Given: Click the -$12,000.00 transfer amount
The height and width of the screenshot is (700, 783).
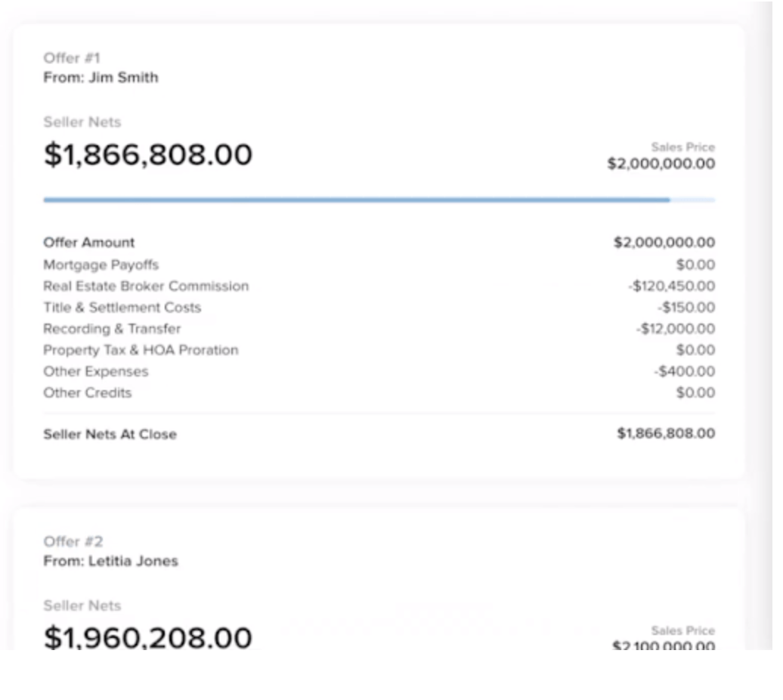Looking at the screenshot, I should (x=675, y=329).
